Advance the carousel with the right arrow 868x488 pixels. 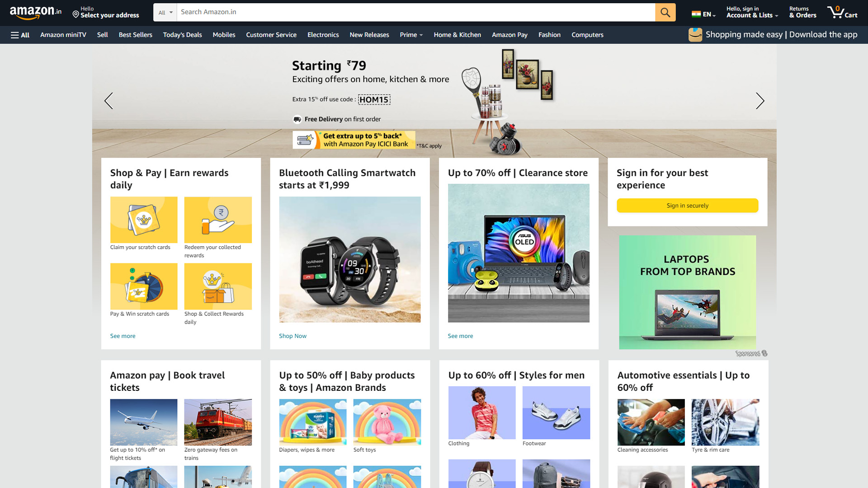pyautogui.click(x=760, y=101)
